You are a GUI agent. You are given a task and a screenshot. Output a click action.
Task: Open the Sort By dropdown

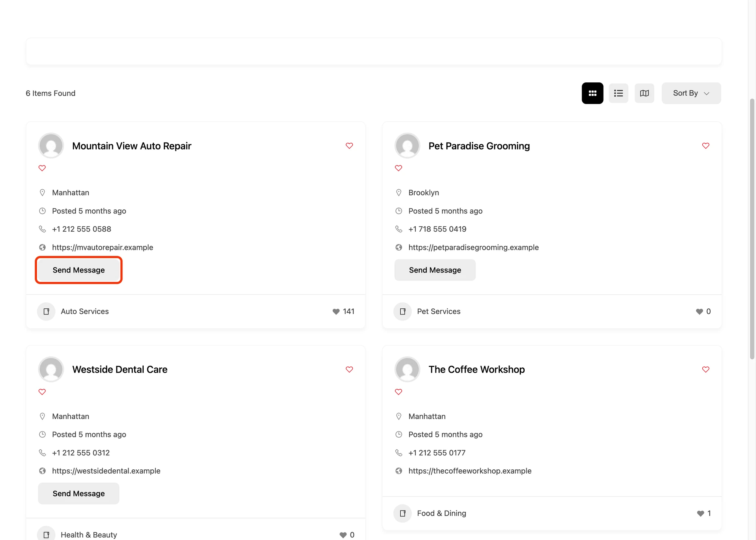pos(691,93)
